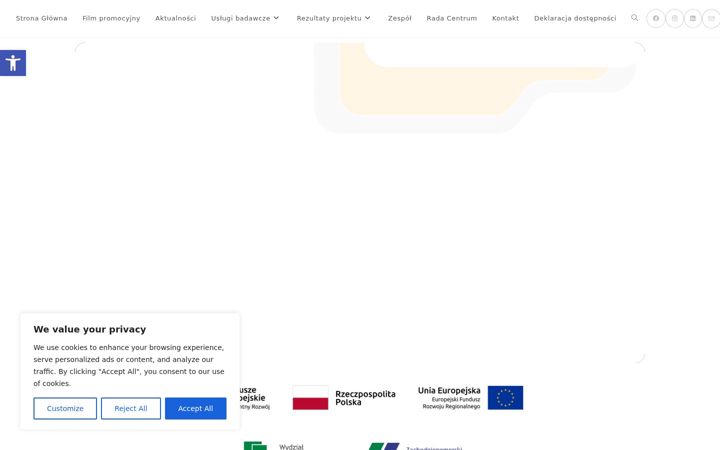Click the We value your privacy heading
720x450 pixels.
pos(90,329)
